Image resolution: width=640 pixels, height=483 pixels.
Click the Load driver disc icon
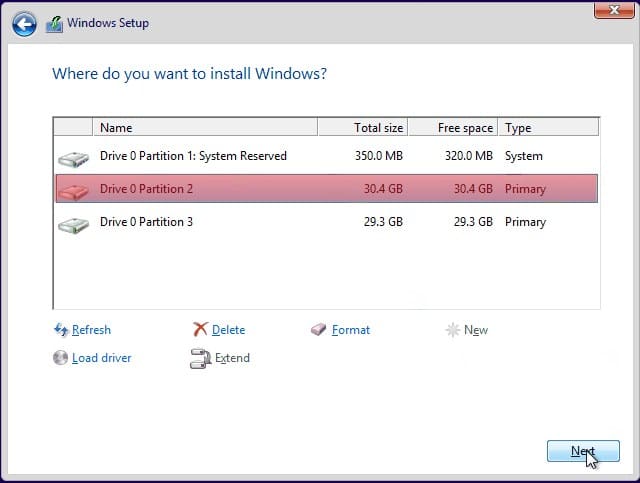(60, 358)
